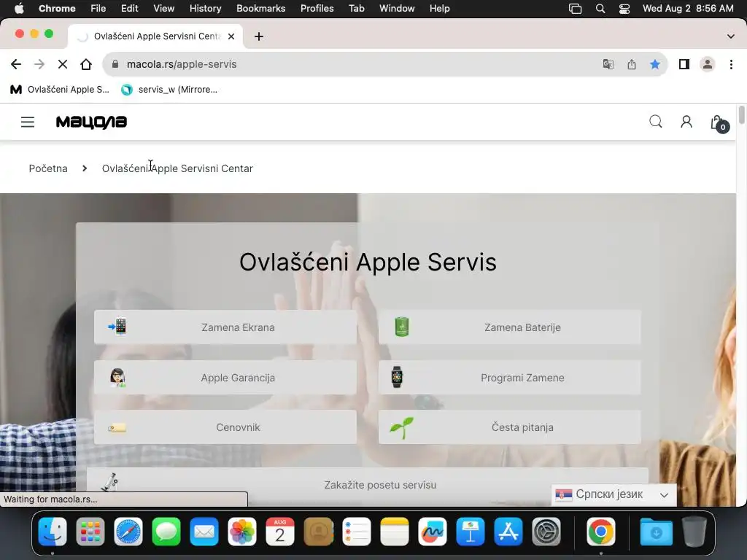This screenshot has width=747, height=560.
Task: Open App Store from the Dock
Action: click(x=508, y=532)
